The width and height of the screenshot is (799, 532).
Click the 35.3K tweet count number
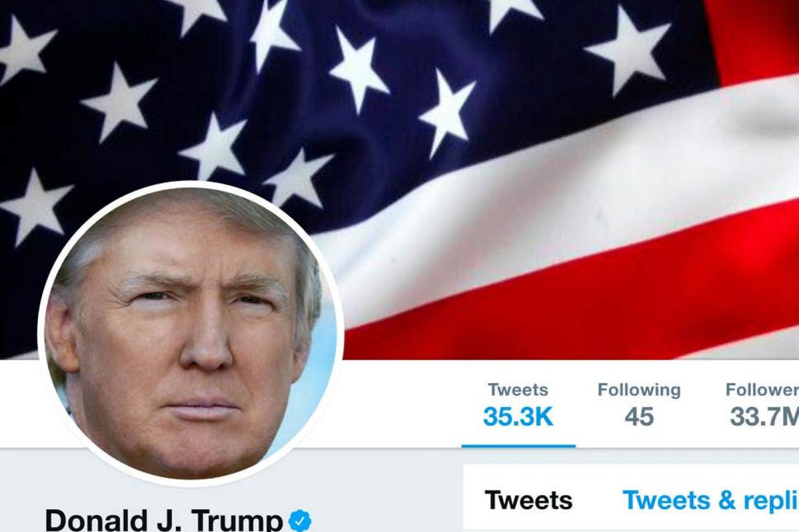[x=518, y=417]
